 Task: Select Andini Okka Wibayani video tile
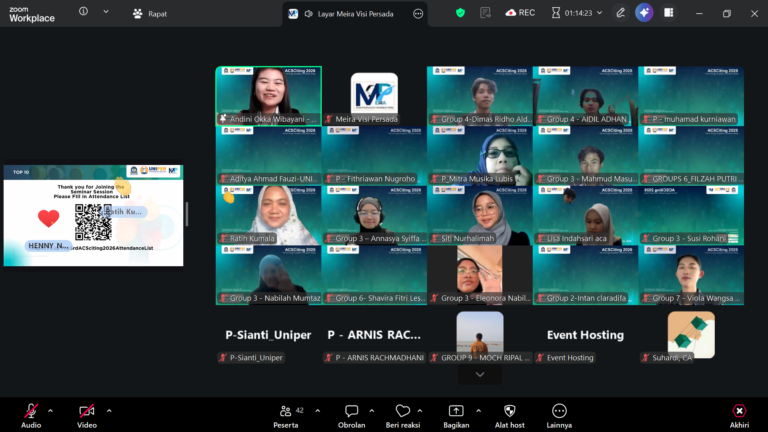pyautogui.click(x=268, y=96)
